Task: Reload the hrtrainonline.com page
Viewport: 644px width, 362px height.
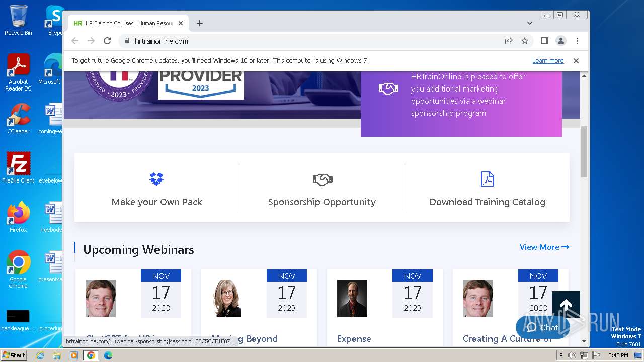Action: pyautogui.click(x=107, y=41)
